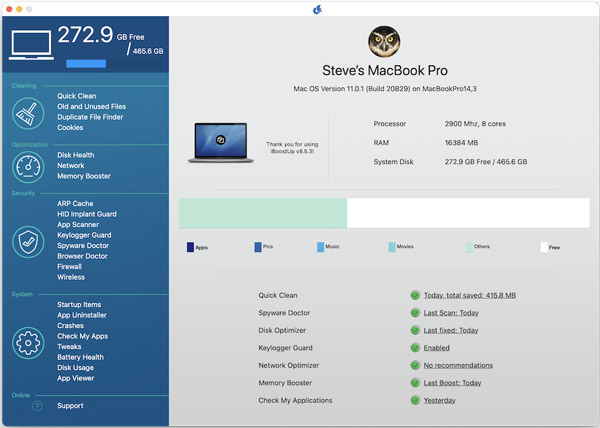
Task: Click the Free legend color swatch
Action: pyautogui.click(x=544, y=247)
